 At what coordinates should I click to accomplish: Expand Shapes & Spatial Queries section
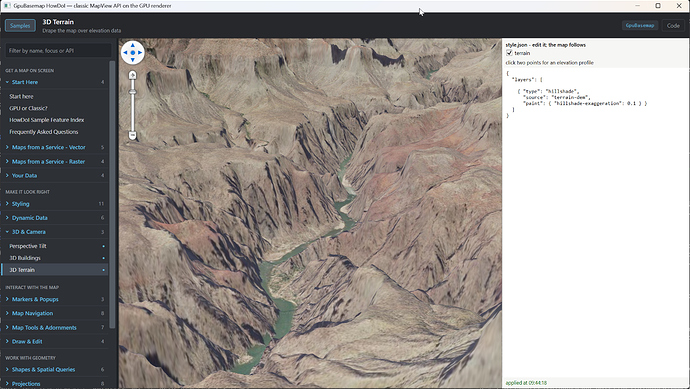[55, 370]
